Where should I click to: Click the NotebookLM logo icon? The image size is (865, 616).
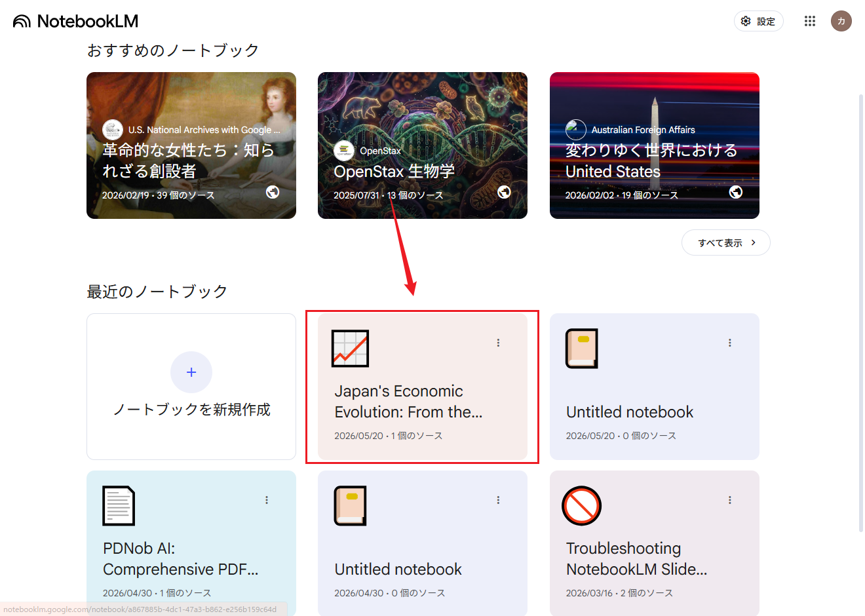coord(22,22)
